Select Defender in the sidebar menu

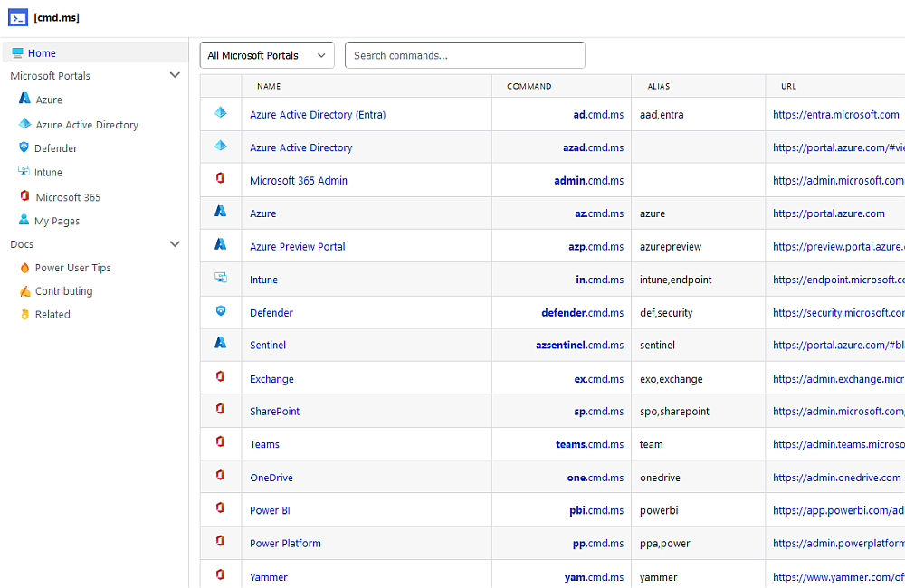pyautogui.click(x=55, y=149)
